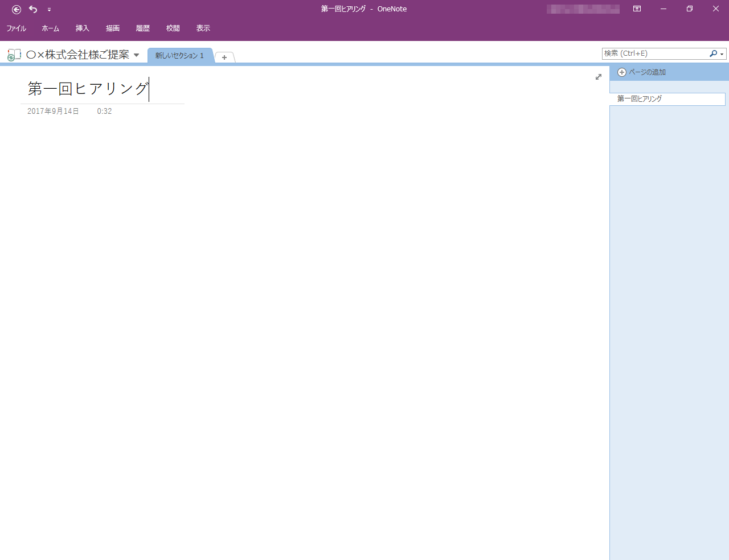Select 第一回ヒアリング in the page list
The width and height of the screenshot is (729, 560).
[640, 98]
